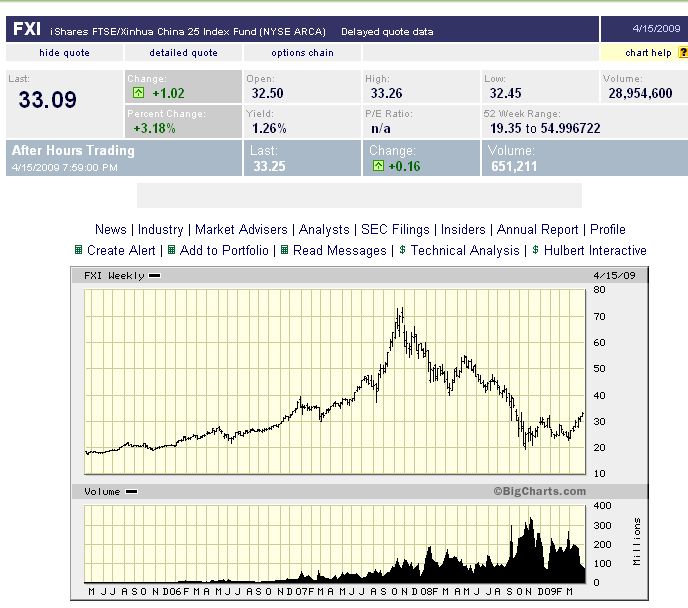This screenshot has width=688, height=608.
Task: Click the open value 32.50
Action: (x=268, y=93)
